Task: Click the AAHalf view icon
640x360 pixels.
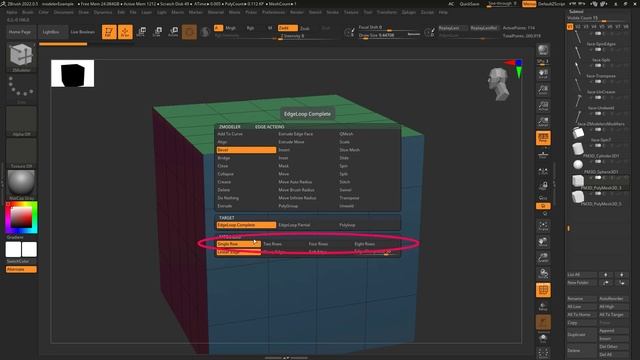Action: click(x=543, y=122)
